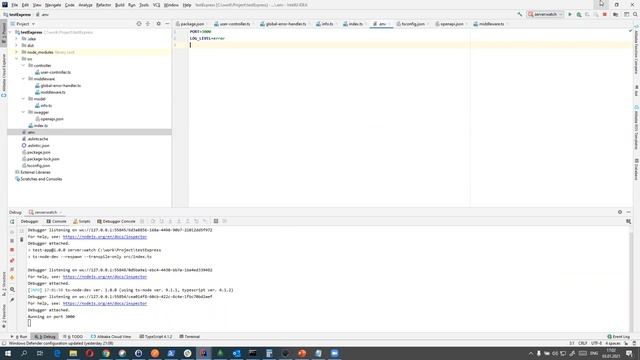Click Mute Breakpoints icon in Debug sidebar
Viewport: 640px width, 360px height.
point(12,269)
